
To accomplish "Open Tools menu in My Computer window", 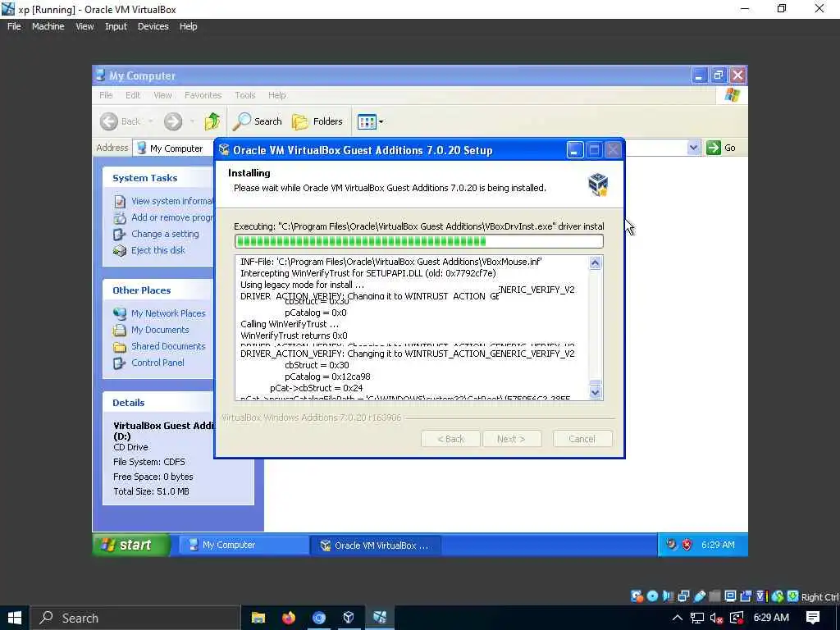I will [244, 95].
